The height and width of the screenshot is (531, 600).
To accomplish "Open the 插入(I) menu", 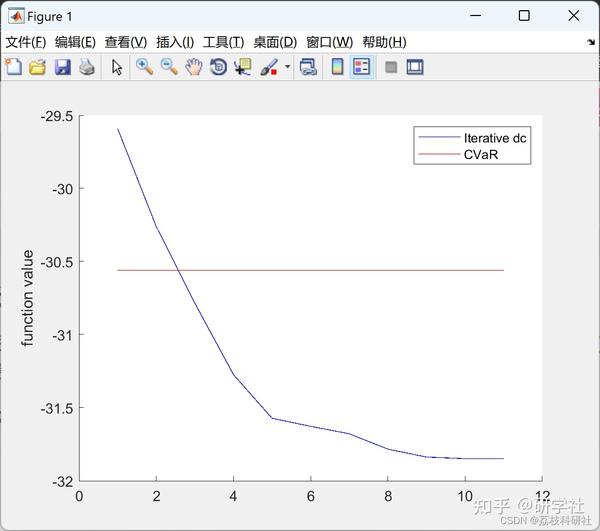I will 175,42.
